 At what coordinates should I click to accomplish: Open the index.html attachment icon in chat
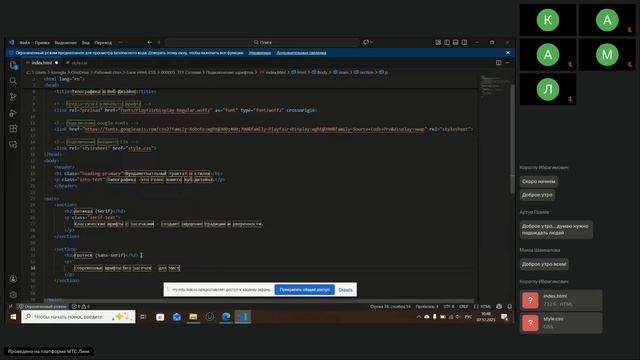[x=530, y=301]
